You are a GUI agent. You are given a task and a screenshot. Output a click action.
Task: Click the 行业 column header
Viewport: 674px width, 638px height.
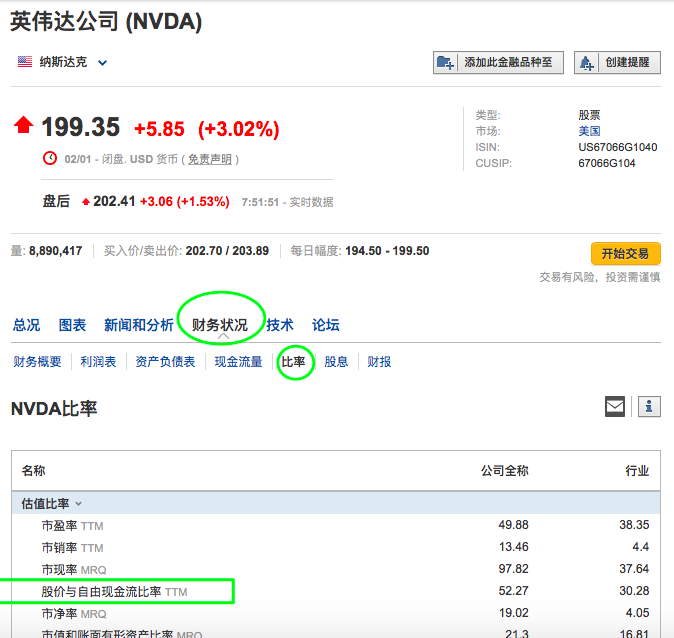[x=637, y=471]
